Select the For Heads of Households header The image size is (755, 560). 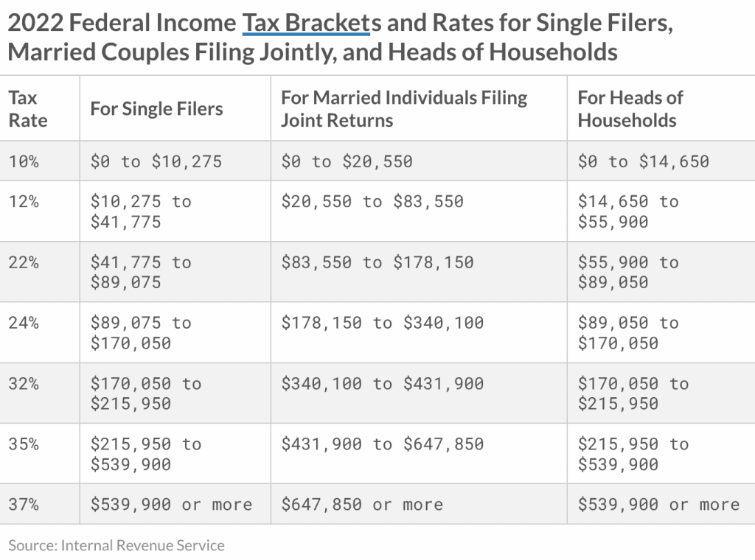630,109
